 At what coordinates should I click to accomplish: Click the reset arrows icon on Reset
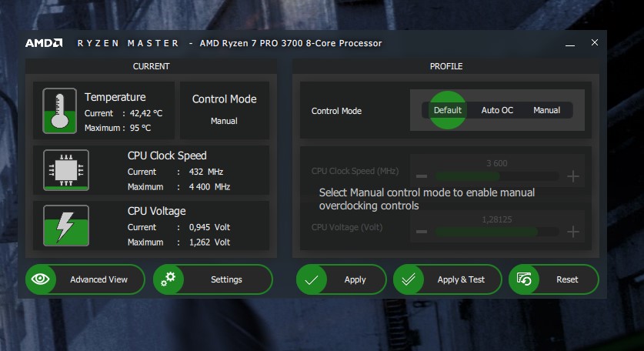tap(524, 279)
